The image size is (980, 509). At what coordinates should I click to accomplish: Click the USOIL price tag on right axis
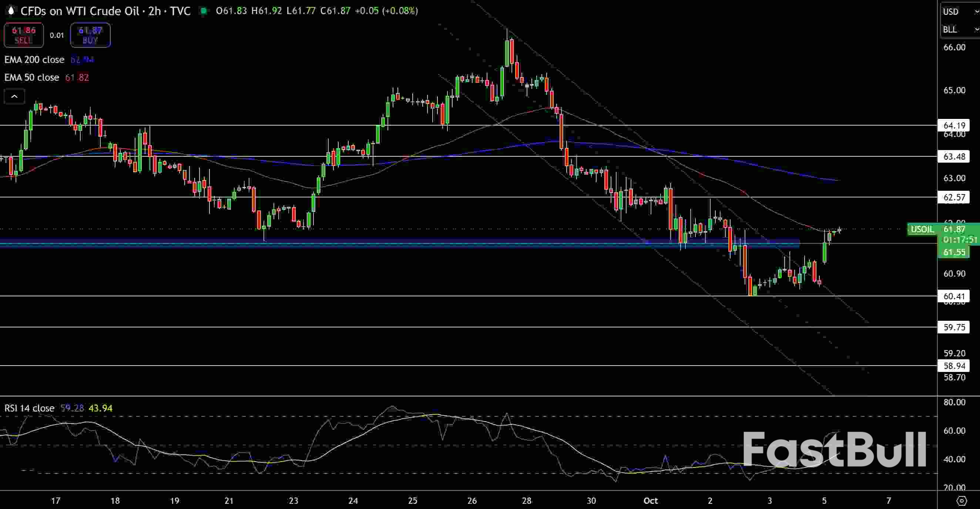click(922, 229)
